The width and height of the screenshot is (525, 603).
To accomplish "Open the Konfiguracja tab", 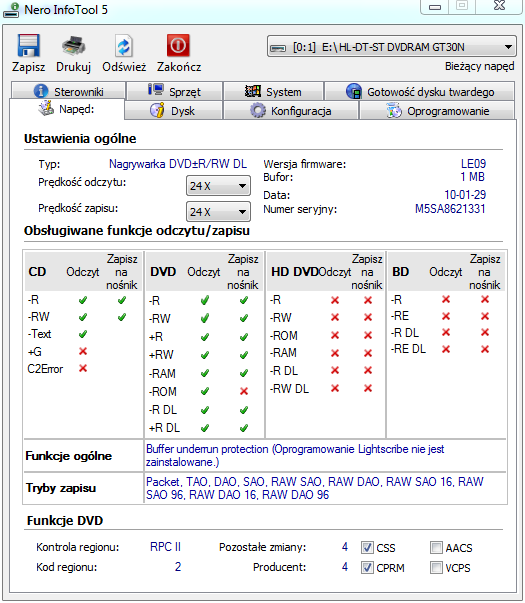I will (291, 110).
